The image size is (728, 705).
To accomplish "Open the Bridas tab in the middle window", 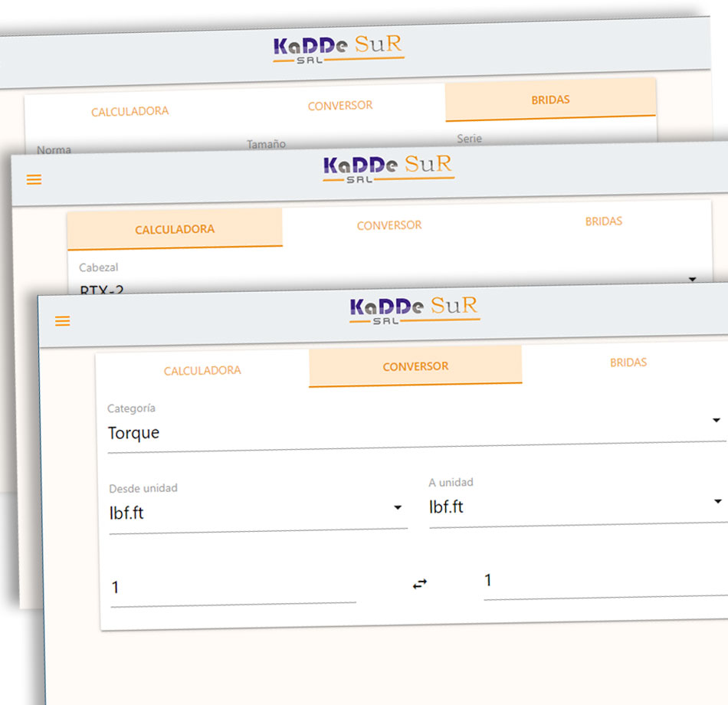I will 604,221.
